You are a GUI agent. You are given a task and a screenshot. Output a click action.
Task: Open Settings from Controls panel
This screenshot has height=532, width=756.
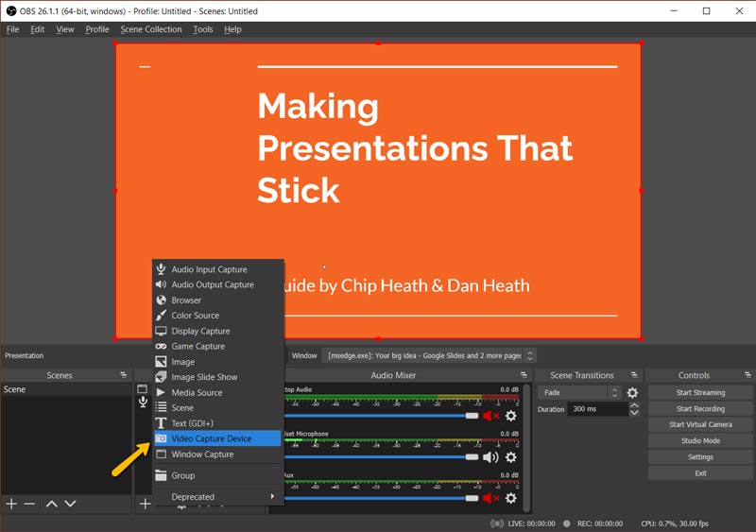coord(700,456)
